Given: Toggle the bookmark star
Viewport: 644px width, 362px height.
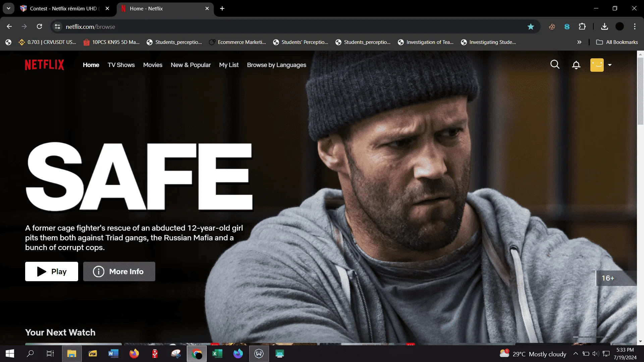Looking at the screenshot, I should pos(531,26).
